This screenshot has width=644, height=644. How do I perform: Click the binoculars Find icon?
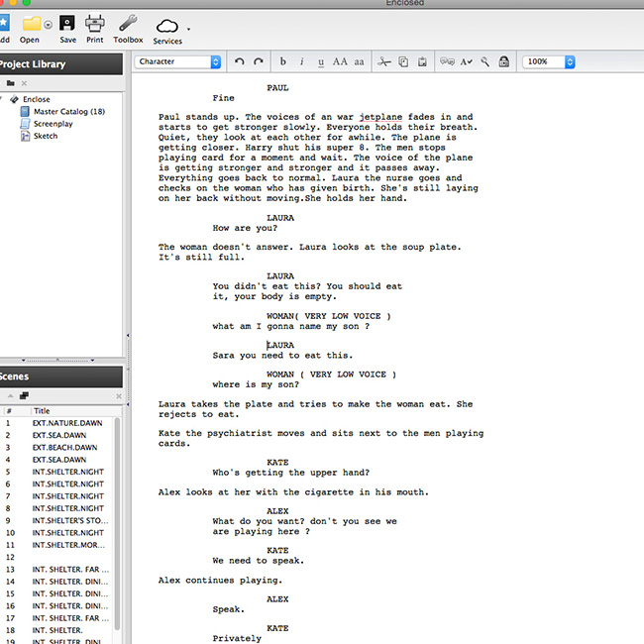(447, 61)
